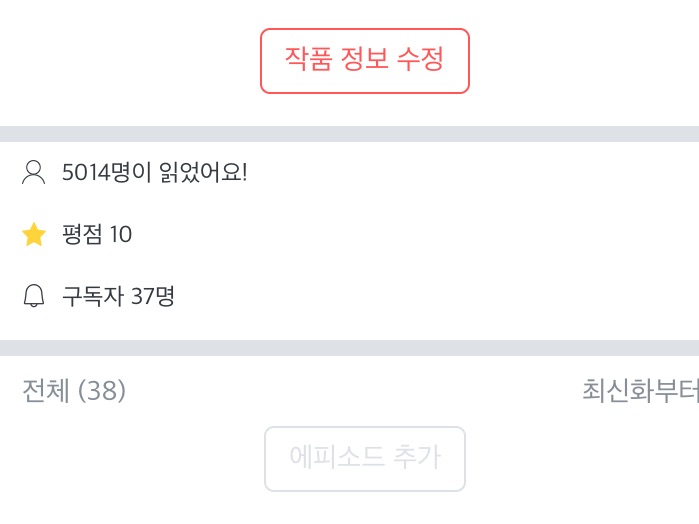Click the 구독자 subscriber label
699x524 pixels.
click(x=93, y=296)
